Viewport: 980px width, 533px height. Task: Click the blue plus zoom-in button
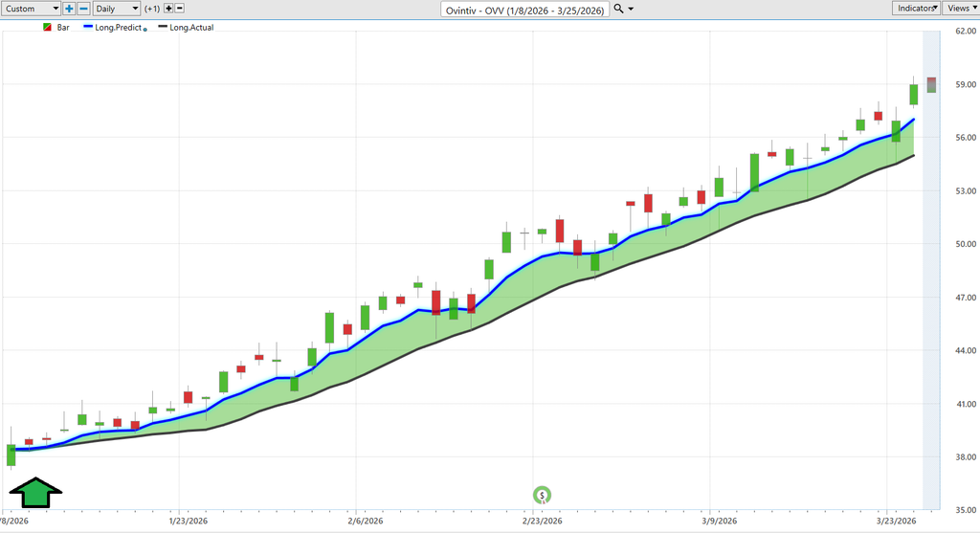tap(69, 9)
